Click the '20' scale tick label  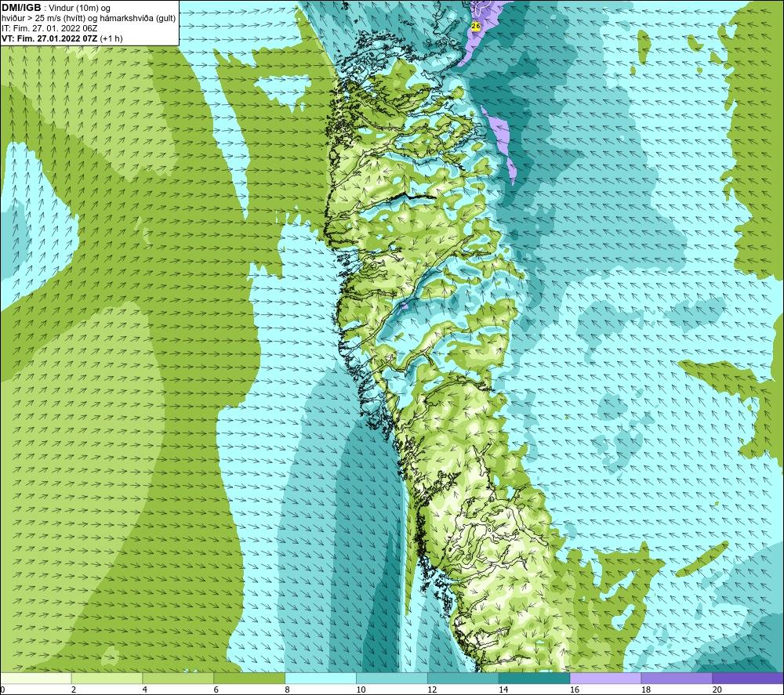pos(717,690)
